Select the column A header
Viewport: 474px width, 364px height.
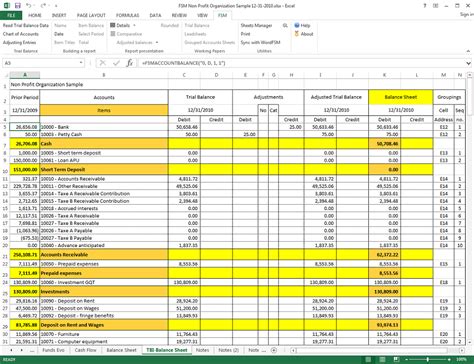25,75
